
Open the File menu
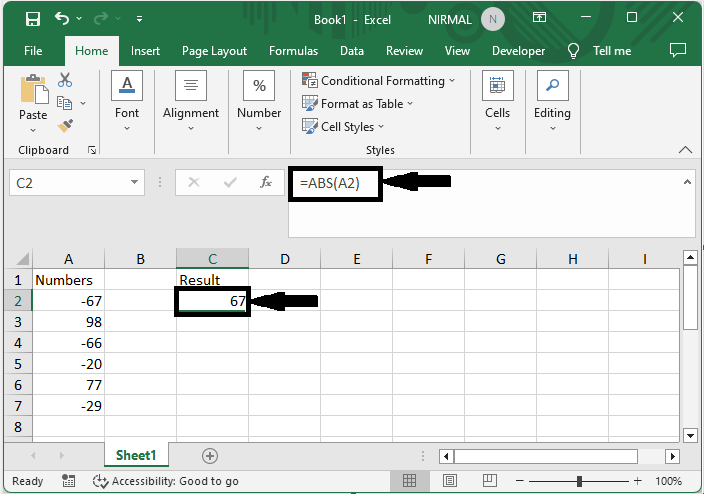click(x=33, y=51)
